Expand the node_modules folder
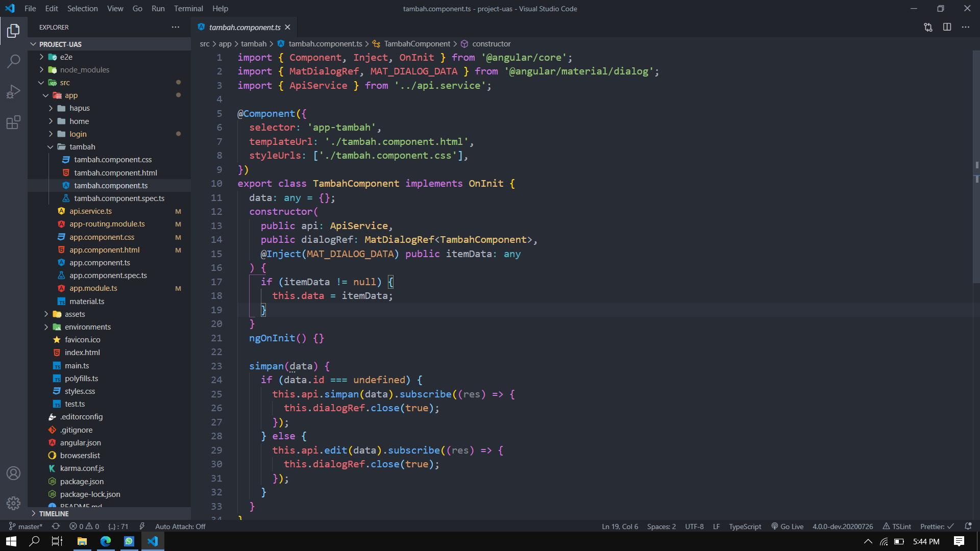Screen dimensions: 980x551 84,70
